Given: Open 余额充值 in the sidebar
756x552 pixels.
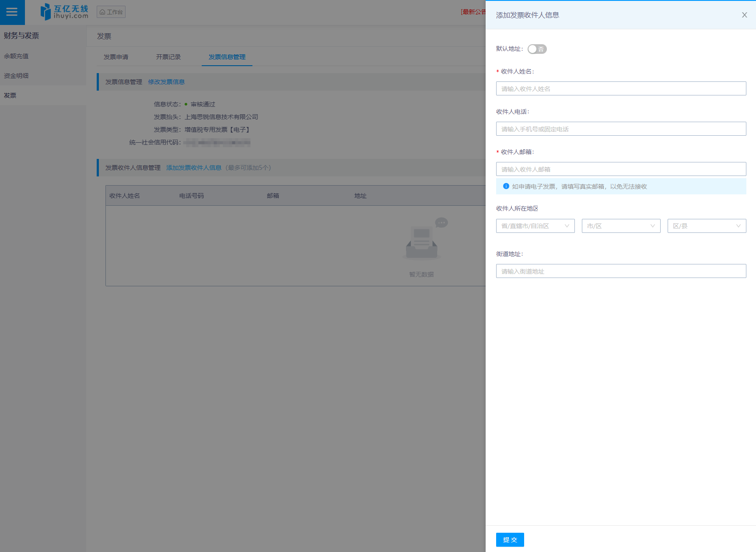Looking at the screenshot, I should pos(16,56).
